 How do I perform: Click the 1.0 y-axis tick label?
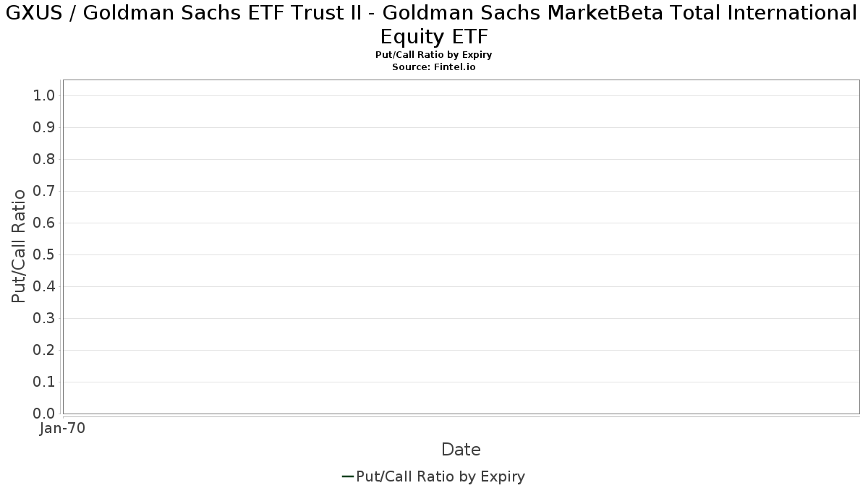44,96
